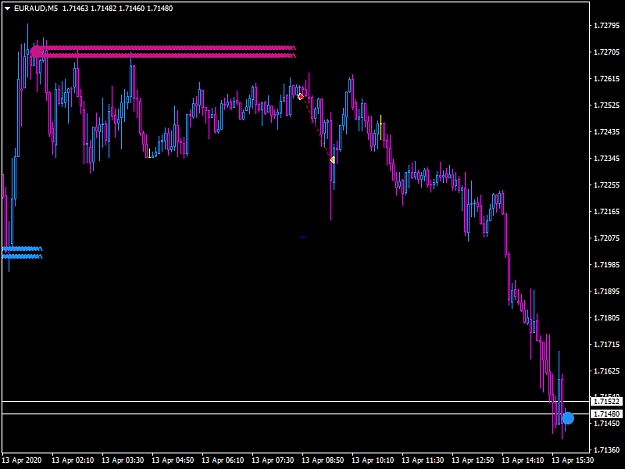Select the yellow trade-close arrow marker
This screenshot has width=625, height=469.
coord(332,160)
